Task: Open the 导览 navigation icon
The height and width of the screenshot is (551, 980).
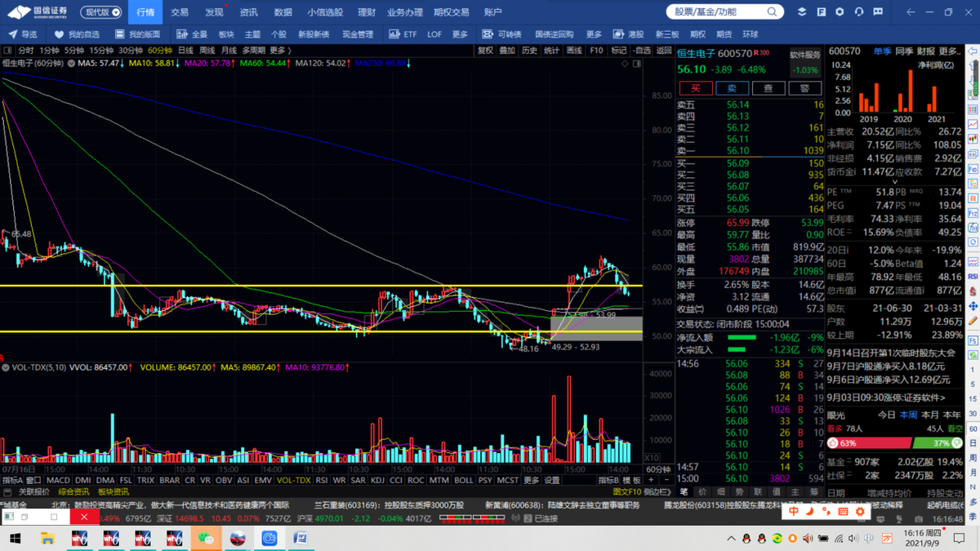Action: pyautogui.click(x=13, y=34)
